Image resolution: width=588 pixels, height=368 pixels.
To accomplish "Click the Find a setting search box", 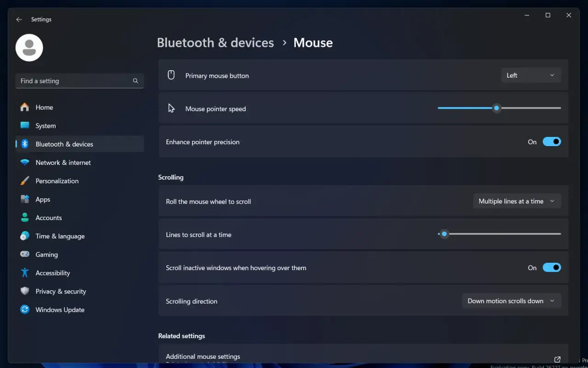I will click(x=79, y=81).
